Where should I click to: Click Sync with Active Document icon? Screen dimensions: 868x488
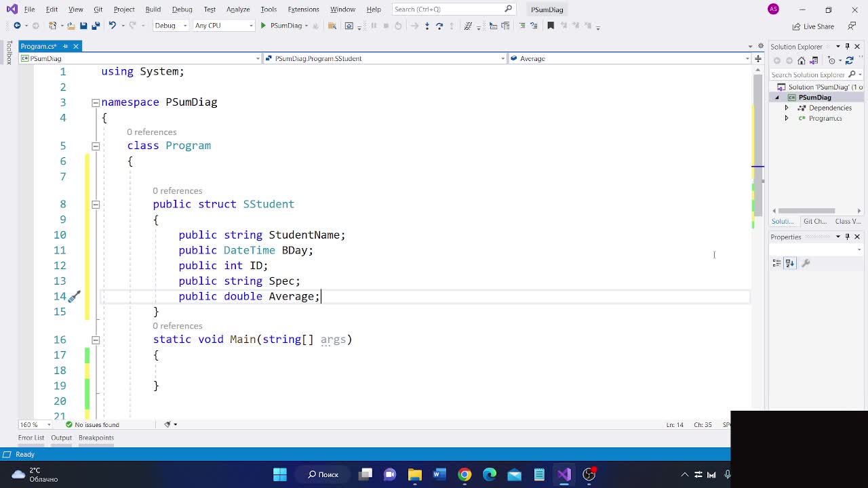(814, 61)
